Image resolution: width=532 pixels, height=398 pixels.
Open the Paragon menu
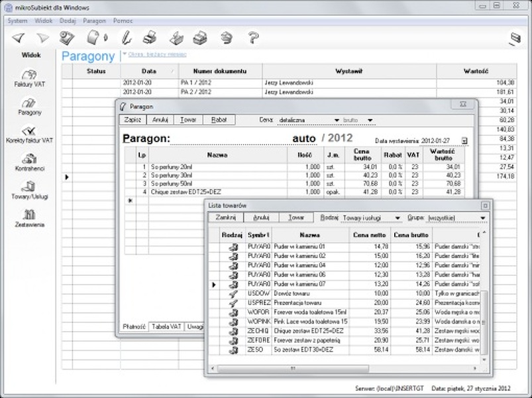[93, 21]
